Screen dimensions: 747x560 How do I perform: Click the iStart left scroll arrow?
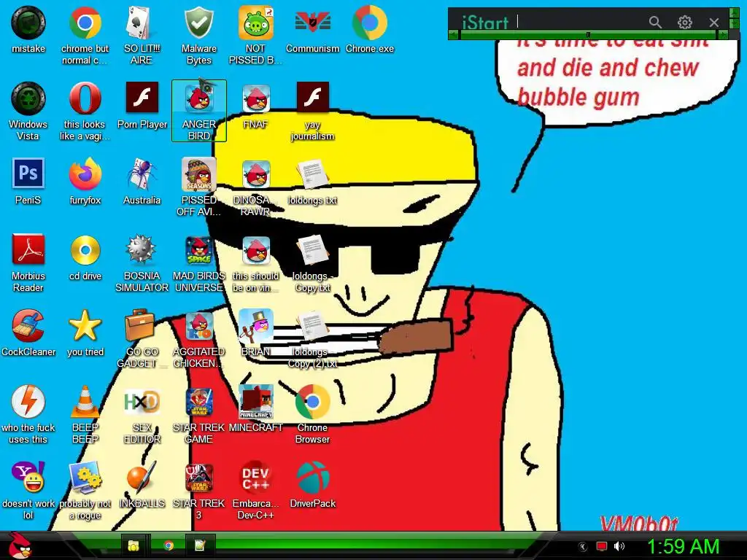453,35
